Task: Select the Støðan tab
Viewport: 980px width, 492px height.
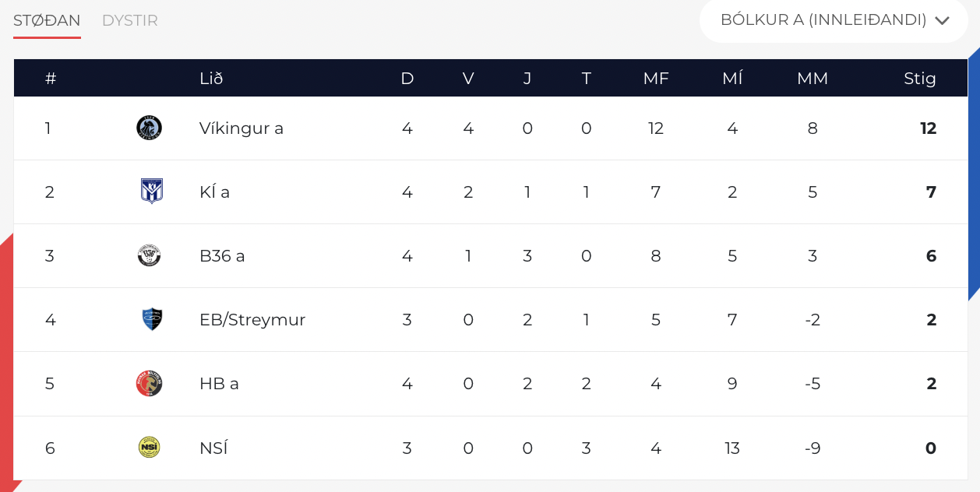Action: click(47, 21)
